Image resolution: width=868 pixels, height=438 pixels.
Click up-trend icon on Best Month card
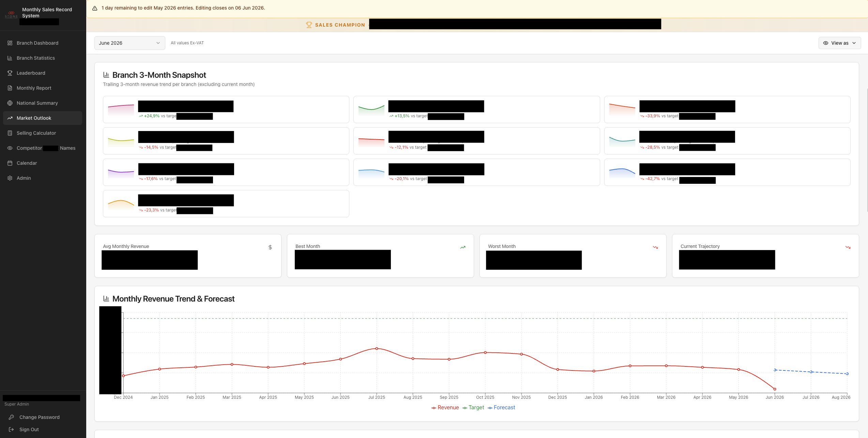pyautogui.click(x=463, y=247)
